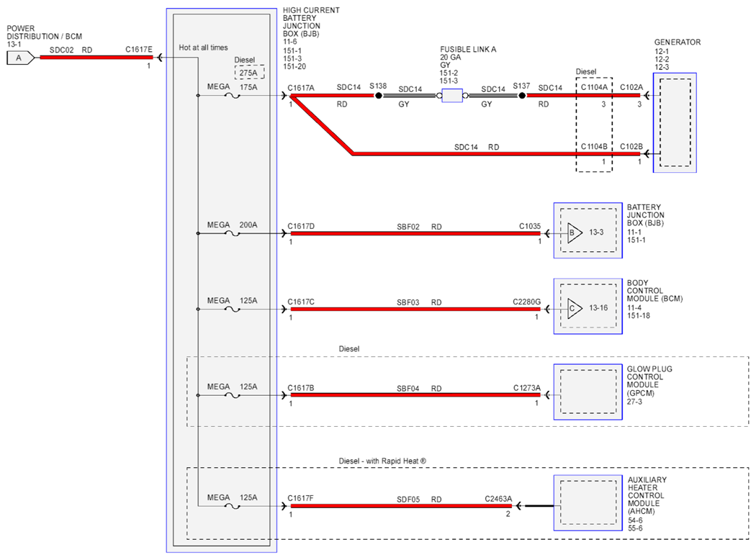Image resolution: width=756 pixels, height=560 pixels.
Task: Click the Diesel 275A dashed fuse box
Action: [x=249, y=73]
